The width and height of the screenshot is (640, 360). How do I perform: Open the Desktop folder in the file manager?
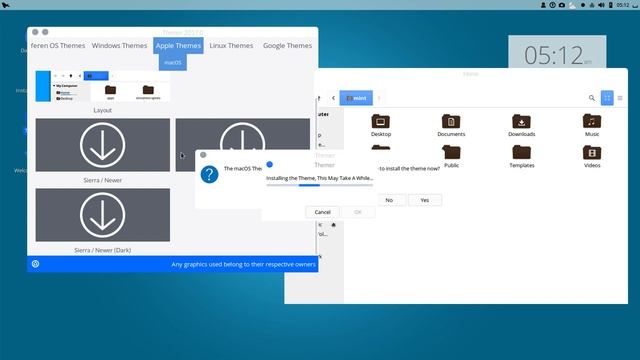click(x=380, y=125)
